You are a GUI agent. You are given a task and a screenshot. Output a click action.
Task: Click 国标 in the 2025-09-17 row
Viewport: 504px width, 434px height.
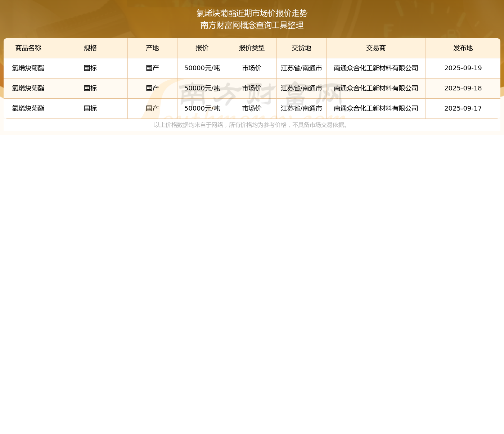[x=90, y=108]
